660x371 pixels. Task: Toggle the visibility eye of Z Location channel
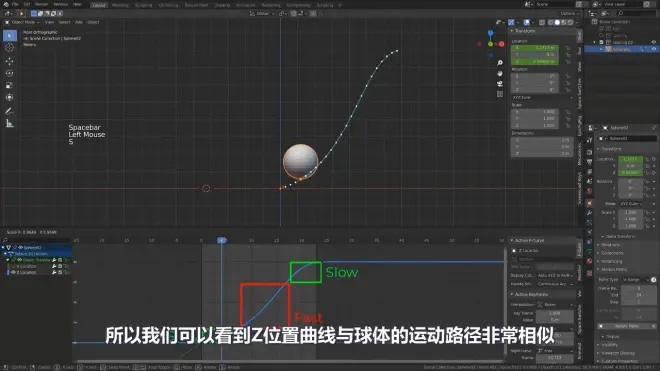click(x=13, y=272)
